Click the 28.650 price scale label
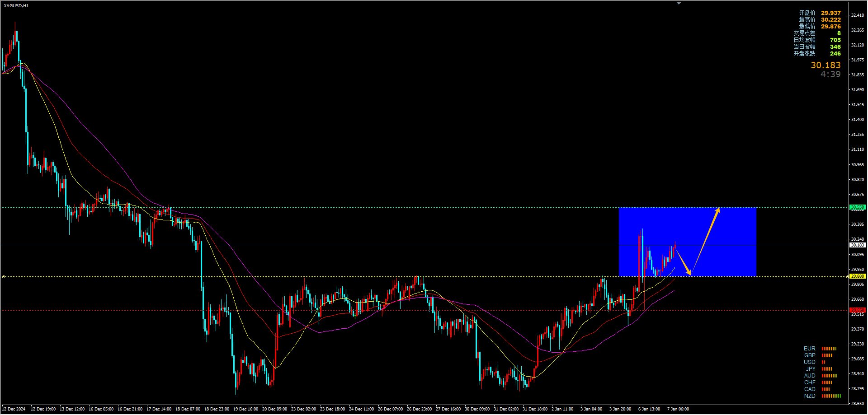The image size is (868, 415). coord(857,404)
